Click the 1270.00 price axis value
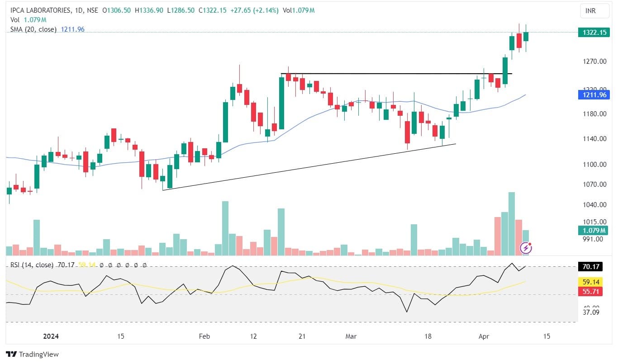The height and width of the screenshot is (364, 618). [594, 61]
